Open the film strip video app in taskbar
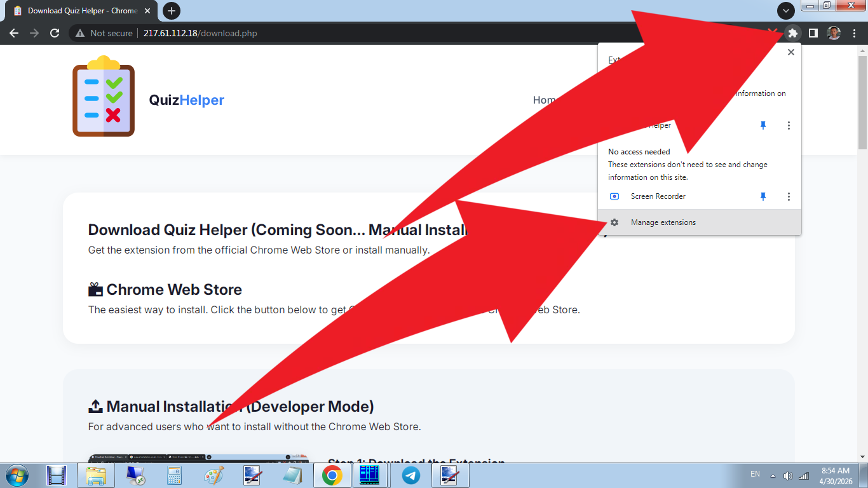868x488 pixels. pyautogui.click(x=57, y=475)
